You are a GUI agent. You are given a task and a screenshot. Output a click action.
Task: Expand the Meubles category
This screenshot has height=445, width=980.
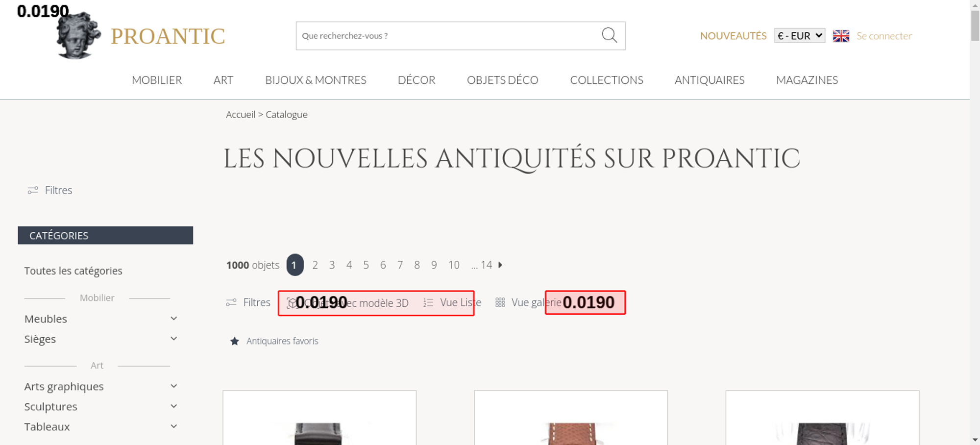pos(173,319)
